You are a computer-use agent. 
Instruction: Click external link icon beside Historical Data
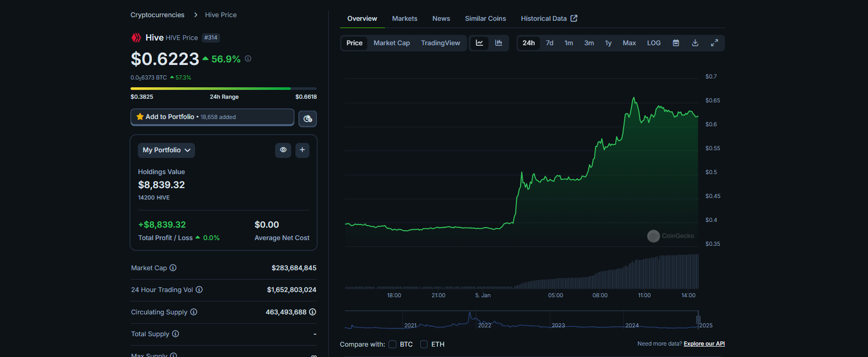[x=574, y=18]
